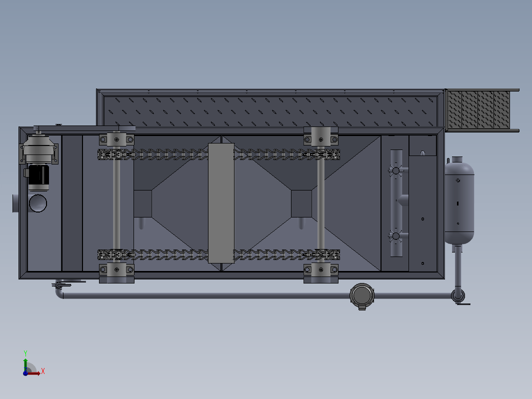Select the pipe elbow below the tank pipe
Image resolution: width=532 pixels, height=399 pixels.
458,295
